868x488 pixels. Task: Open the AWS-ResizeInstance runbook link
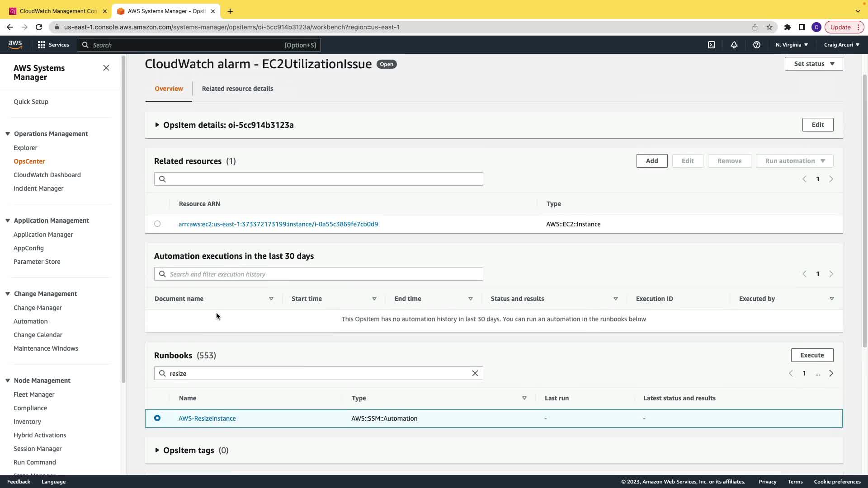[207, 418]
